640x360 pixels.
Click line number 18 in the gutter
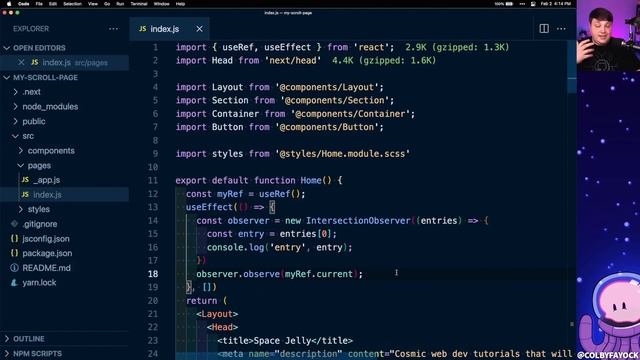click(153, 274)
